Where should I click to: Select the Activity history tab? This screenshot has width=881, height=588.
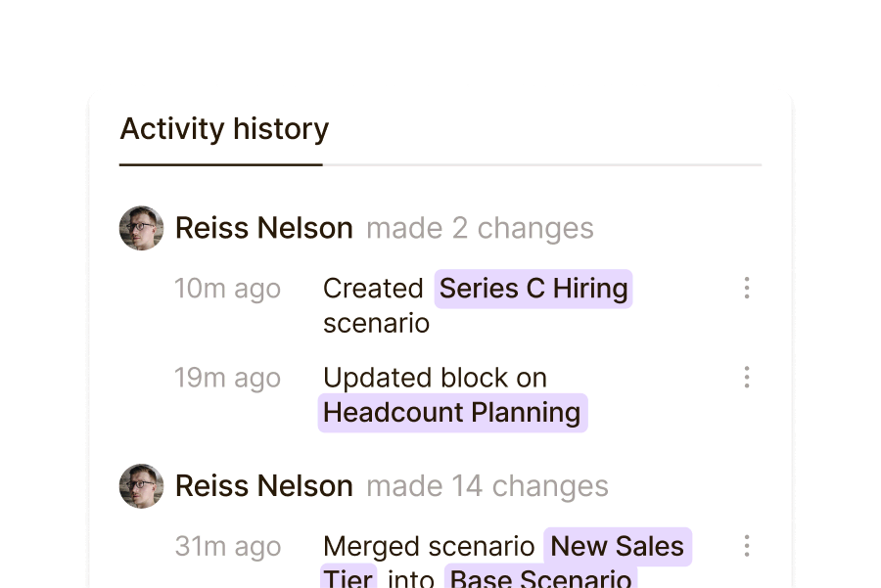tap(224, 129)
